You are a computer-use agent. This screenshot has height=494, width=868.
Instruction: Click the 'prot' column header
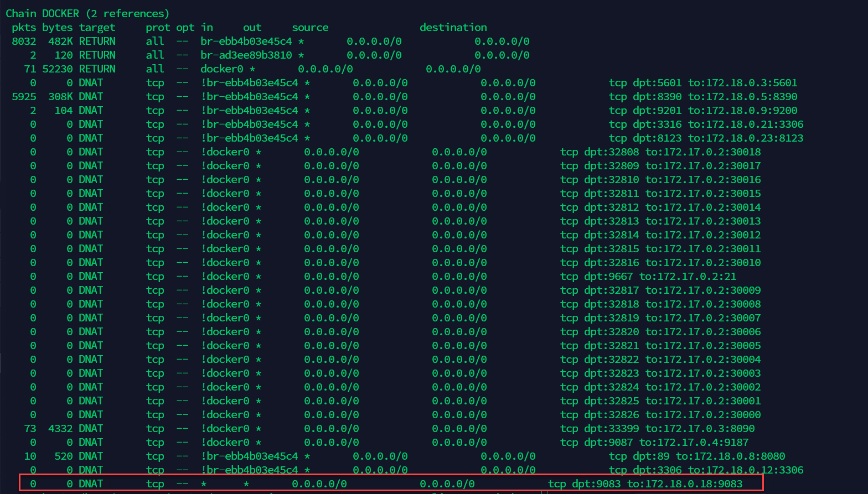pos(158,27)
